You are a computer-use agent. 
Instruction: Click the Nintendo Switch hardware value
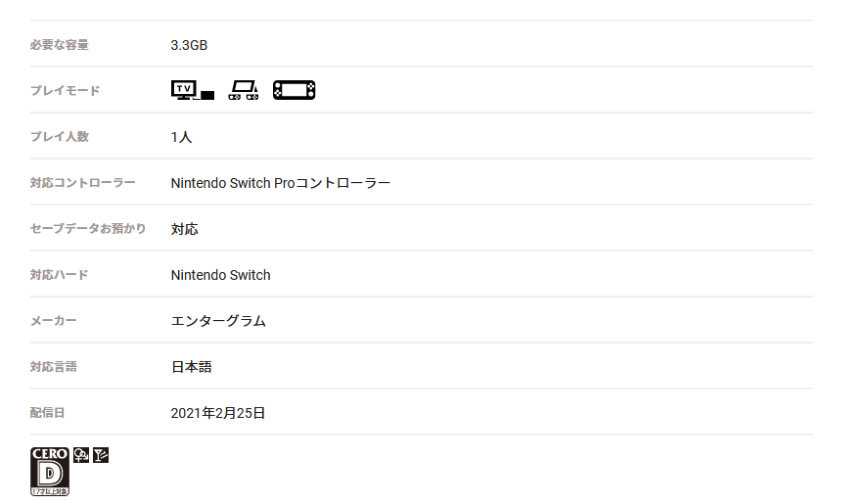[220, 275]
